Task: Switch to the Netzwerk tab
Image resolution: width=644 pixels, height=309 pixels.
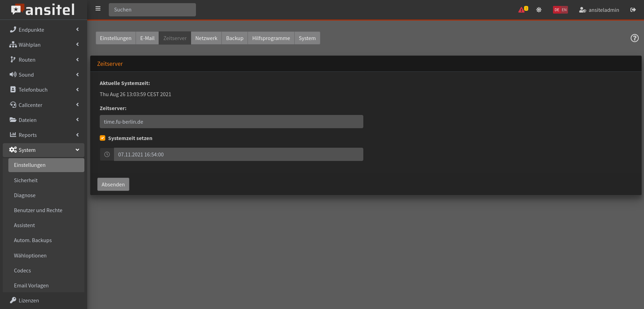Action: click(x=206, y=38)
